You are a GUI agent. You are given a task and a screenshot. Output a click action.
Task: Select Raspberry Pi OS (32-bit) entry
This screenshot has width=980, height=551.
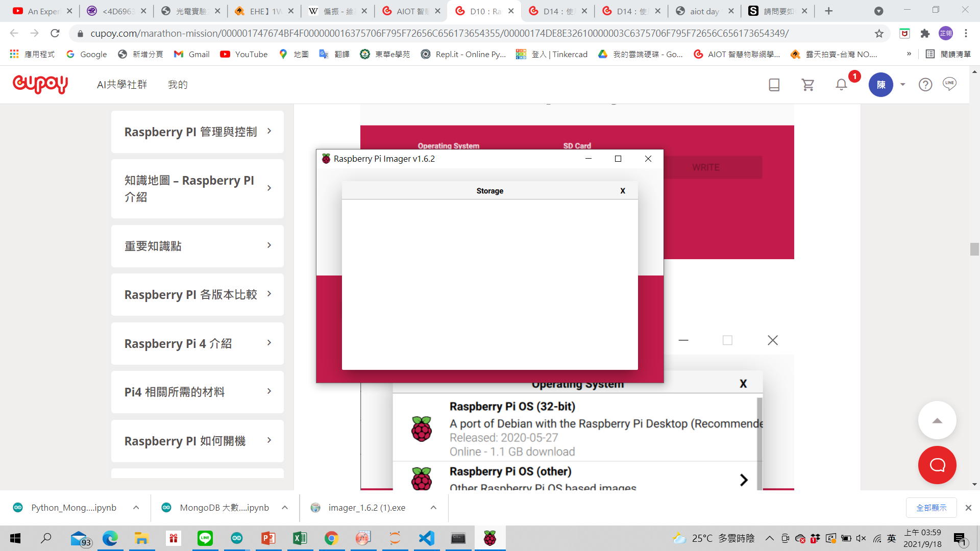(x=575, y=429)
